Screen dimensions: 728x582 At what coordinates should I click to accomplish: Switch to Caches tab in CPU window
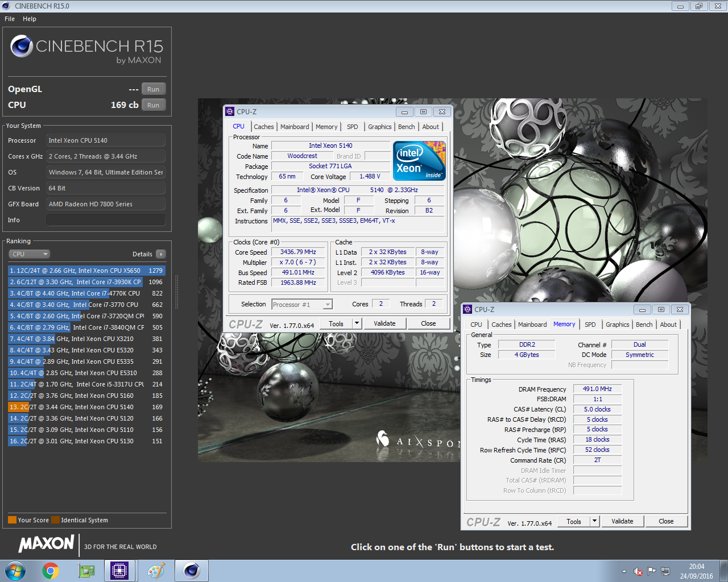tap(264, 127)
